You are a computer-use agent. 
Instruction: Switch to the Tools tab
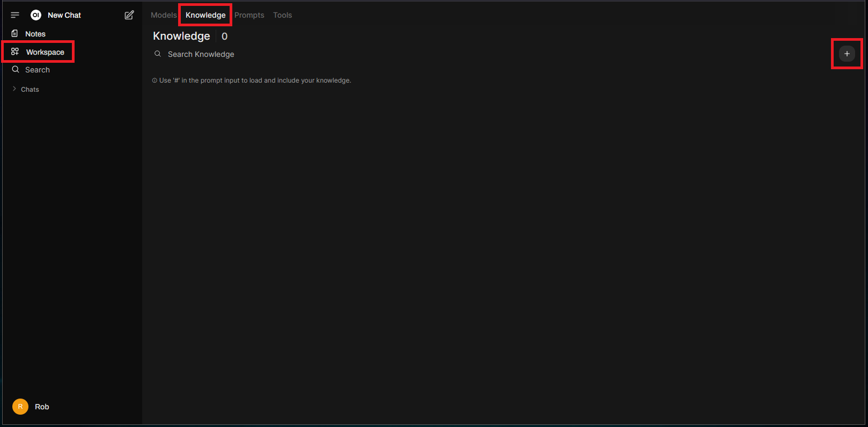283,15
